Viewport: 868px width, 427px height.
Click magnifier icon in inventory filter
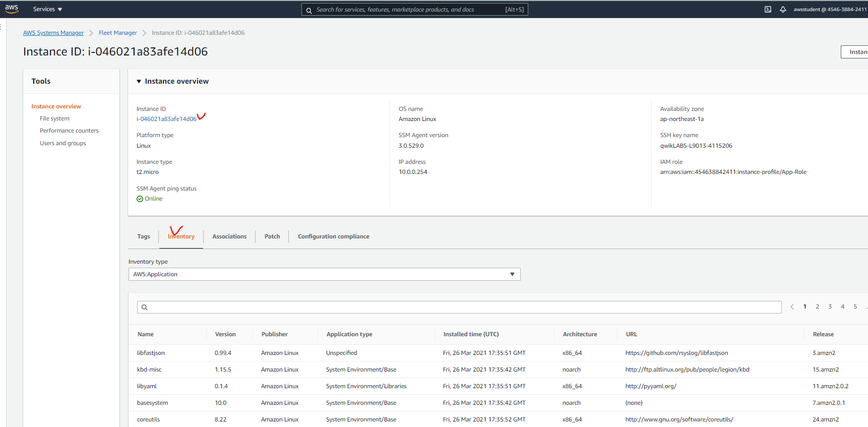(145, 308)
